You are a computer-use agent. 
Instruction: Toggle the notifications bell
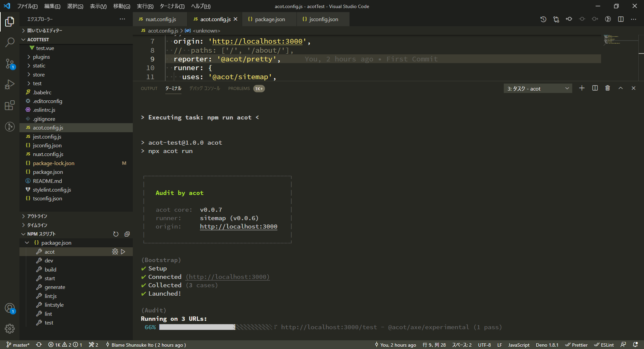coord(635,345)
